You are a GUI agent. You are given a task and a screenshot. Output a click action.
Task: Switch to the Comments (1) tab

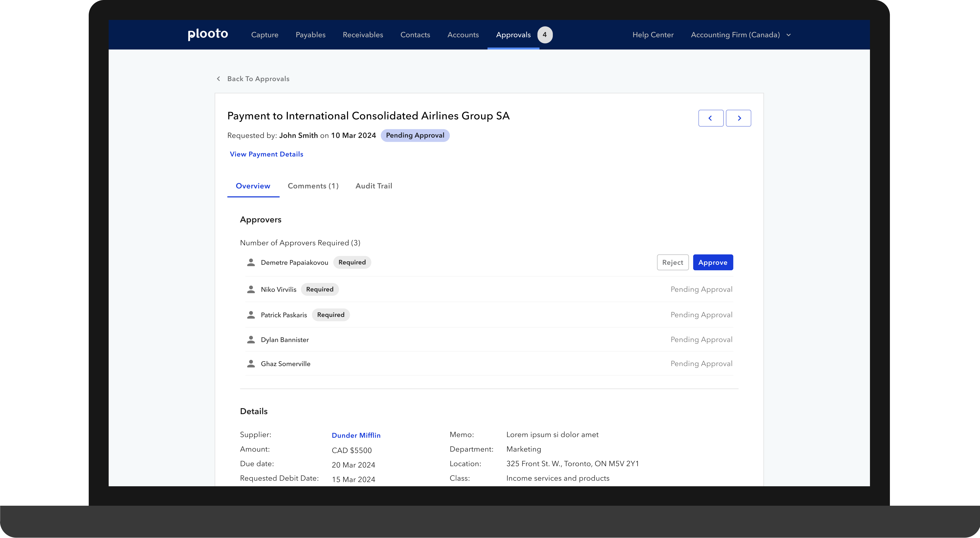click(313, 186)
